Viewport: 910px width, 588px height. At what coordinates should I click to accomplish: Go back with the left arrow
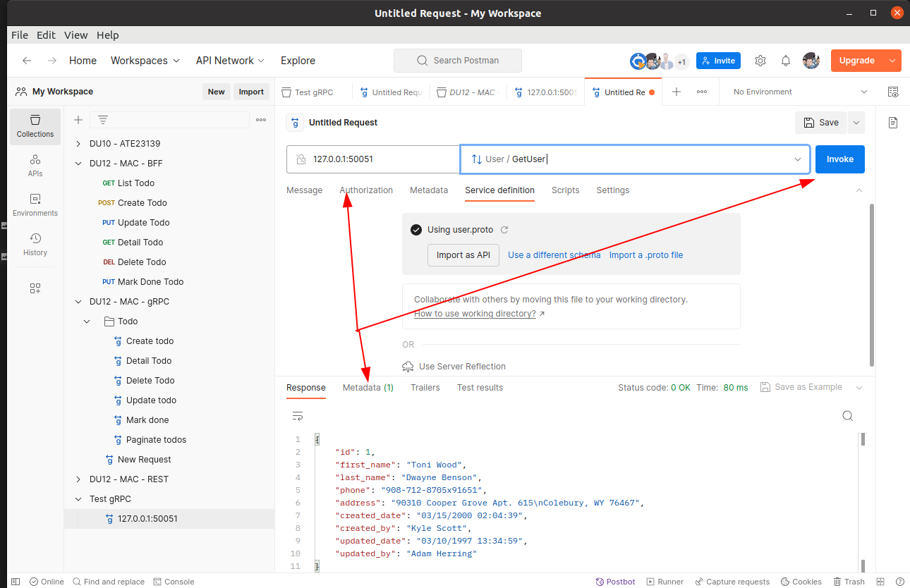[27, 61]
